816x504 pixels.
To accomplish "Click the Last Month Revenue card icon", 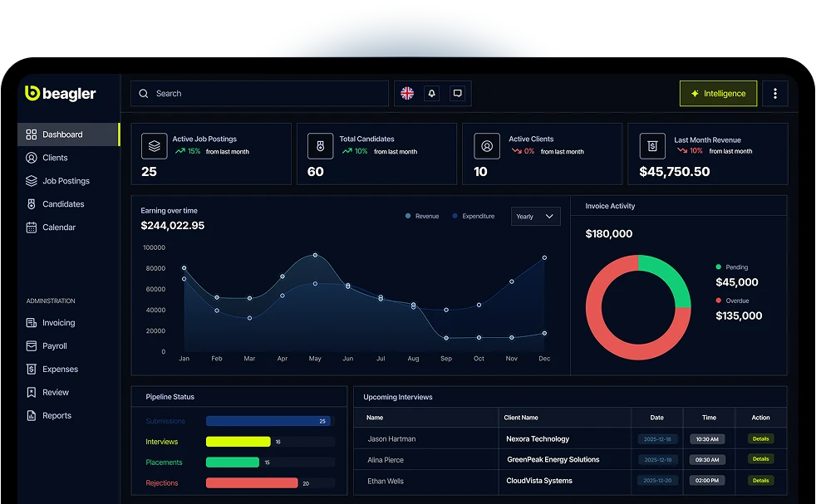I will pos(652,146).
